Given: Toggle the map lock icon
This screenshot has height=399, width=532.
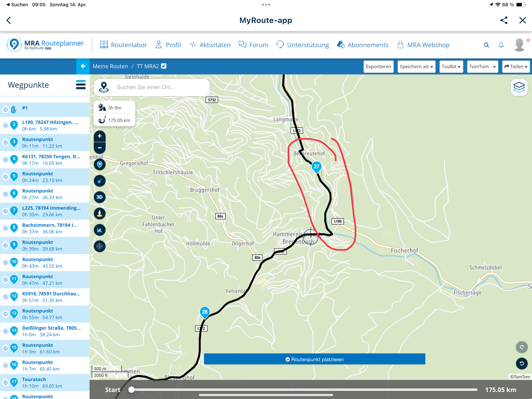Looking at the screenshot, I should coord(100,181).
